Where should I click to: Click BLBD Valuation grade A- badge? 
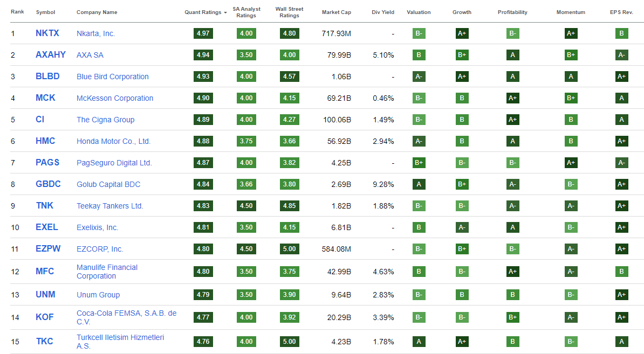pyautogui.click(x=419, y=77)
